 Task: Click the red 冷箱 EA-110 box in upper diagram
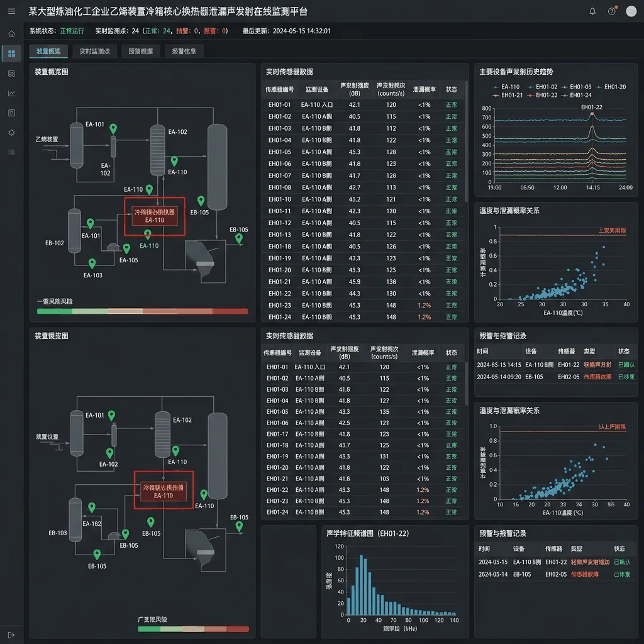(x=155, y=216)
